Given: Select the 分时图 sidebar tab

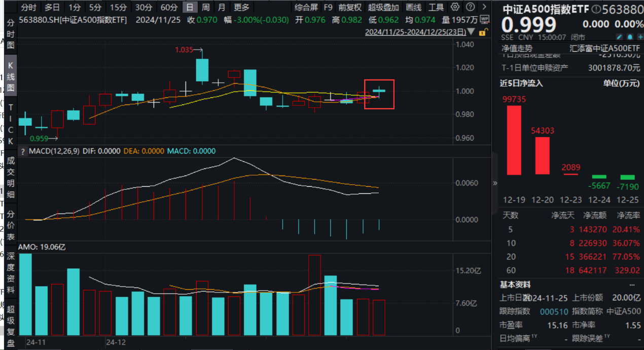Looking at the screenshot, I should [x=11, y=34].
